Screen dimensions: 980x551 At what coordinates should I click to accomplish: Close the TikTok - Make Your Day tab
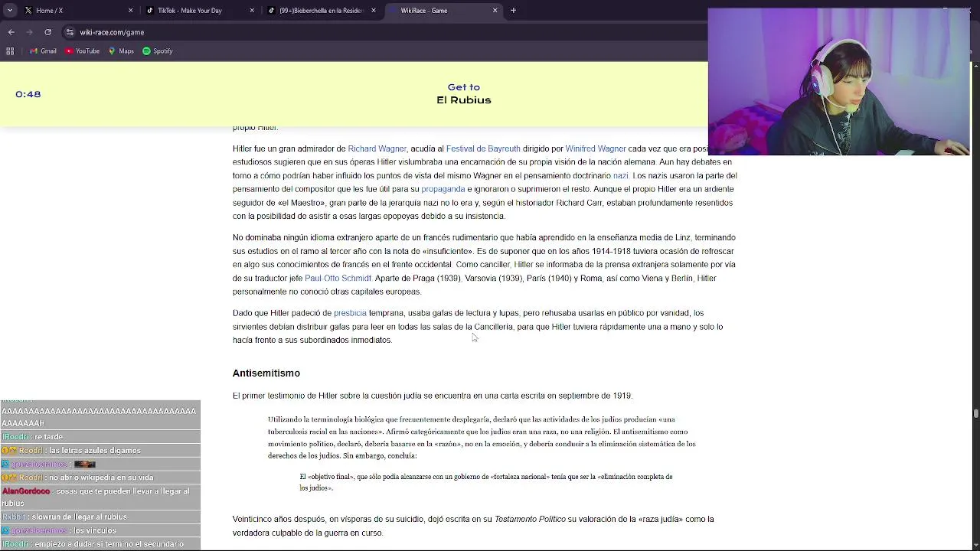252,10
